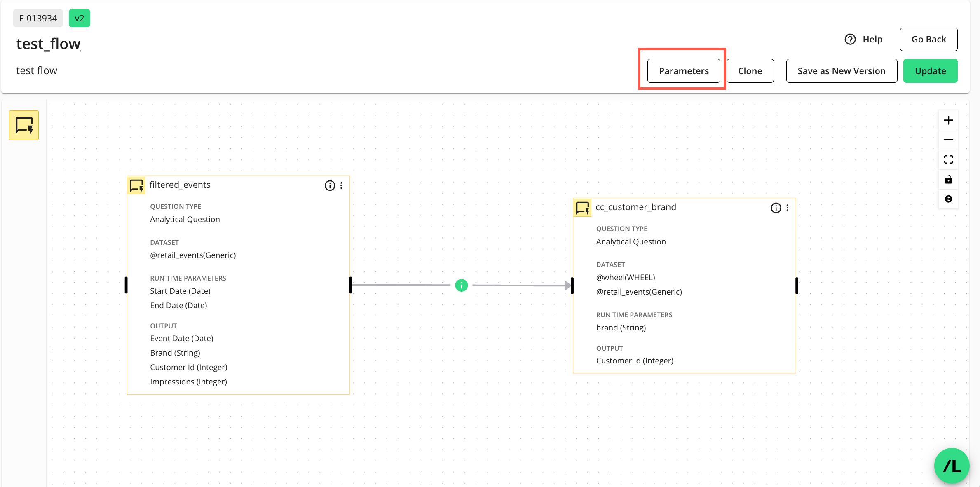Click cc_customer_brand right output handle
Screen dimensions: 980x487
(797, 286)
